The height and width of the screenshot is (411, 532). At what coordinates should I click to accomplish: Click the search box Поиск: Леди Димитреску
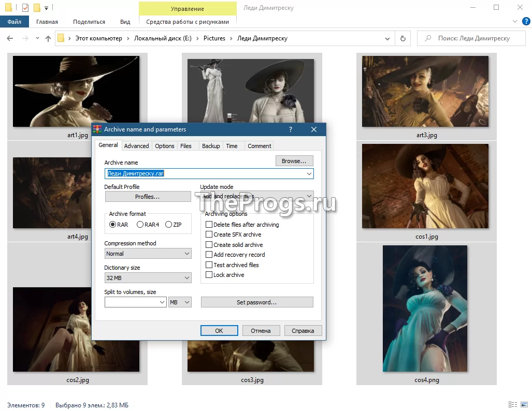(471, 38)
